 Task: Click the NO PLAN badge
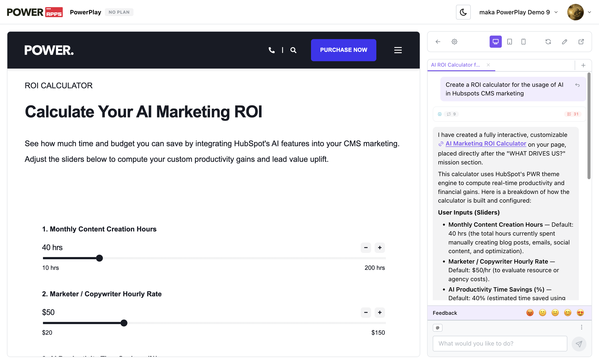pos(119,12)
